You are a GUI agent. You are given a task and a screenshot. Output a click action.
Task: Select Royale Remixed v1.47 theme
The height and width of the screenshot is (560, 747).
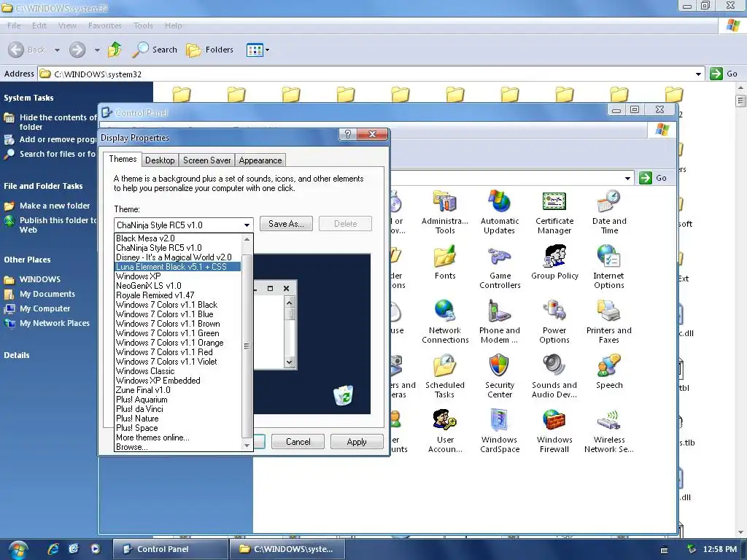click(x=178, y=295)
